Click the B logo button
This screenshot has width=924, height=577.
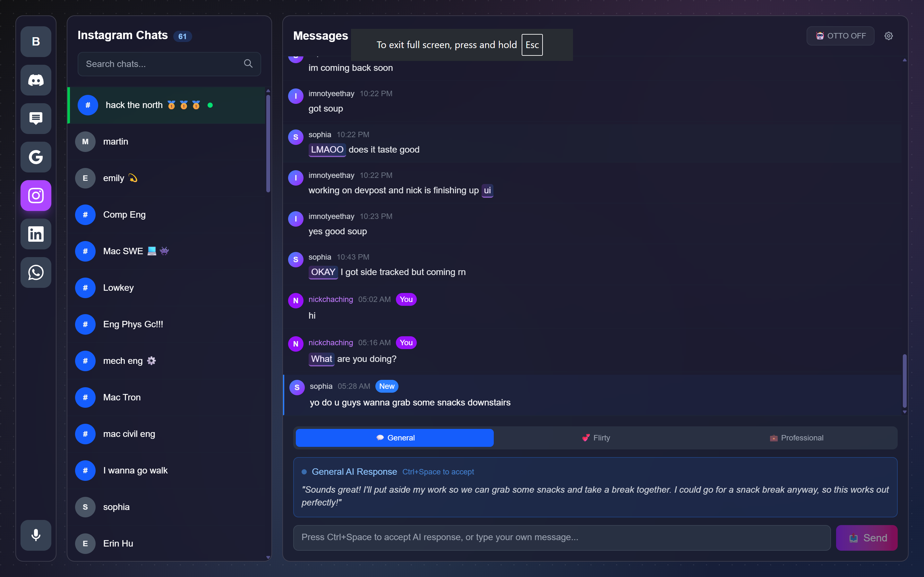[x=36, y=42]
